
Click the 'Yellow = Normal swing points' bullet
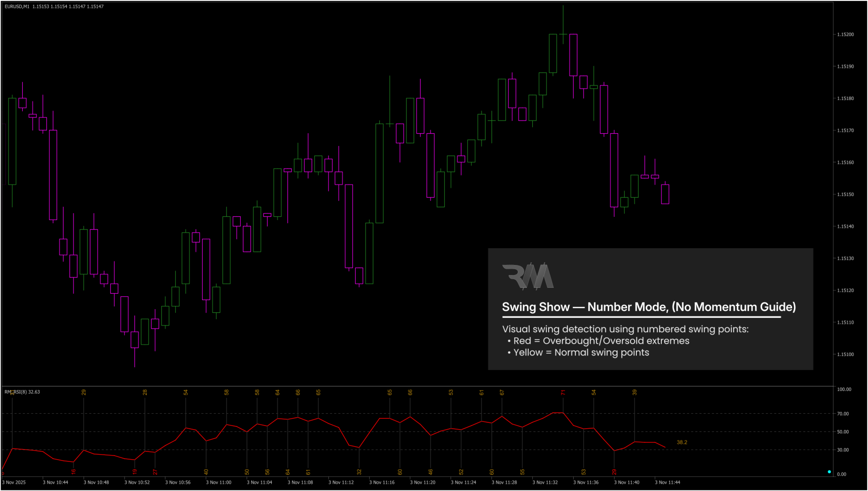pyautogui.click(x=578, y=353)
